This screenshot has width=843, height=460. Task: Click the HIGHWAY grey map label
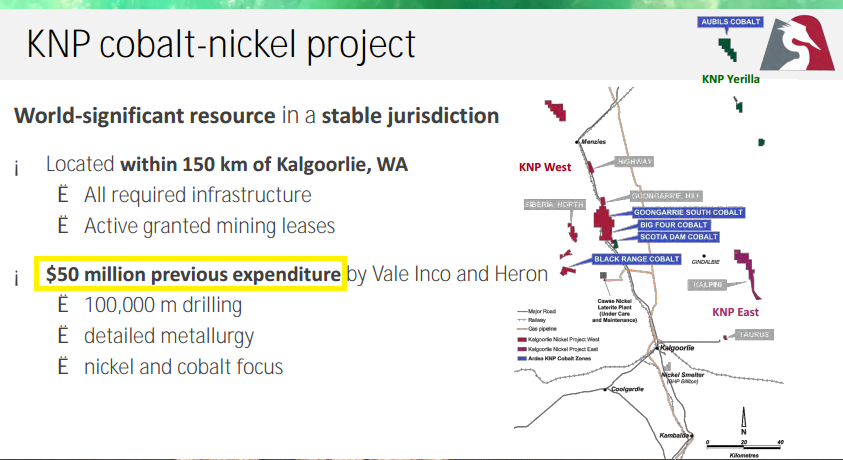634,162
